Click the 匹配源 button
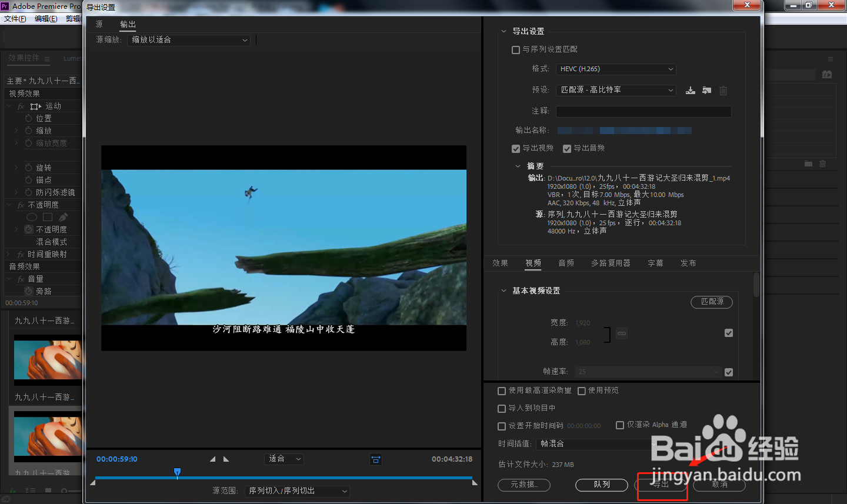The width and height of the screenshot is (847, 504). coord(712,302)
